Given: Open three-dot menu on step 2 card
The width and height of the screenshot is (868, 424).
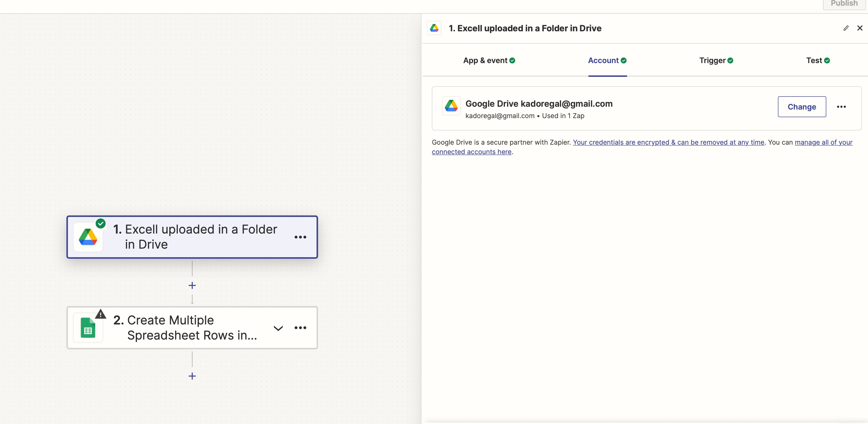Looking at the screenshot, I should click(x=300, y=328).
